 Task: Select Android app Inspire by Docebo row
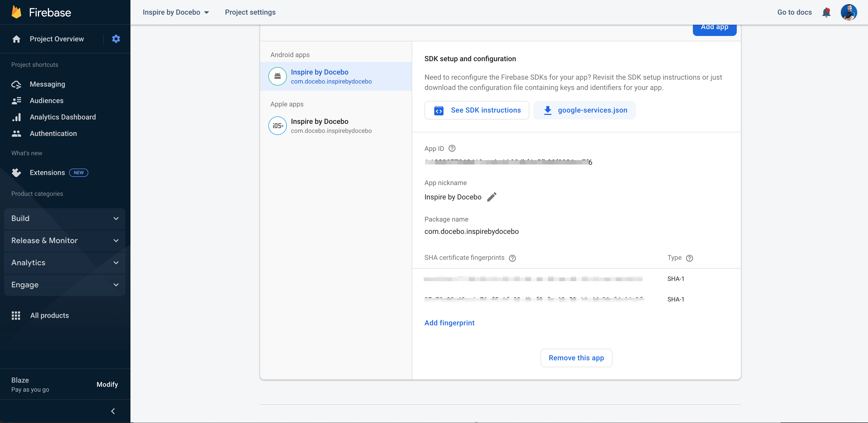coord(336,76)
